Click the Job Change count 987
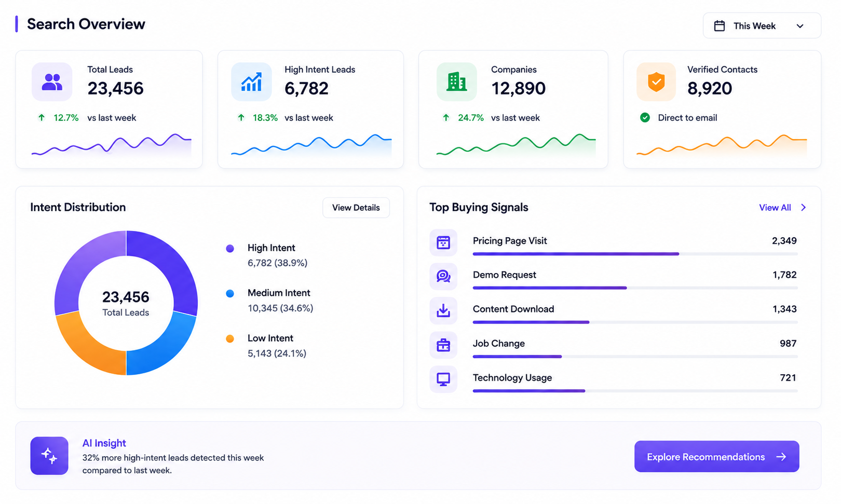841x504 pixels. click(x=788, y=344)
